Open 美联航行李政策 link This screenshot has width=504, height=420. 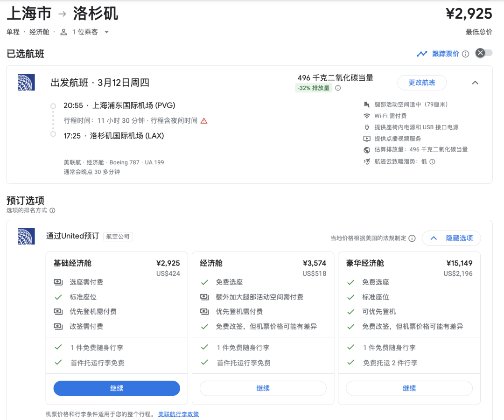178,414
